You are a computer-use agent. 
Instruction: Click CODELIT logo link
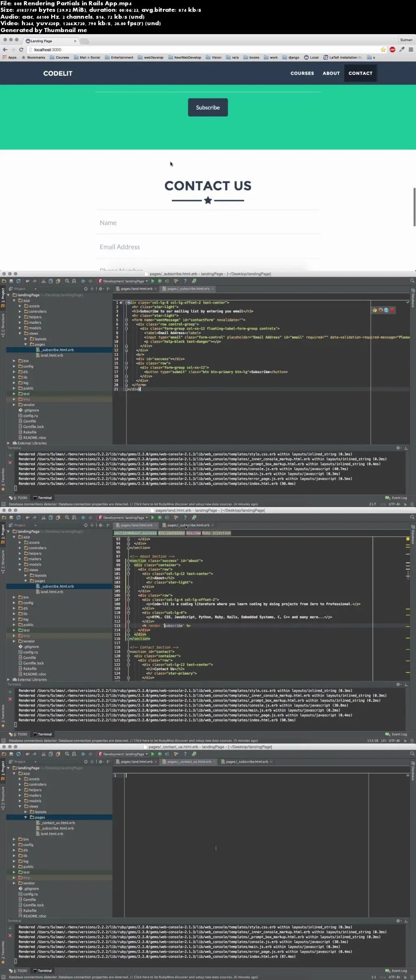(58, 74)
